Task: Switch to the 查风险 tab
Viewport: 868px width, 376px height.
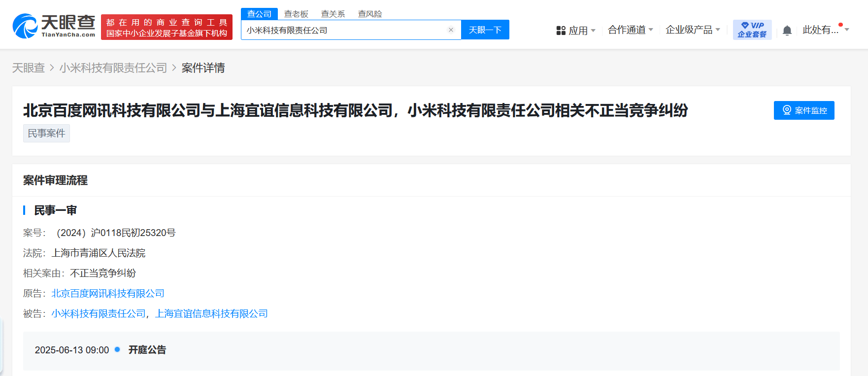Action: coord(370,14)
